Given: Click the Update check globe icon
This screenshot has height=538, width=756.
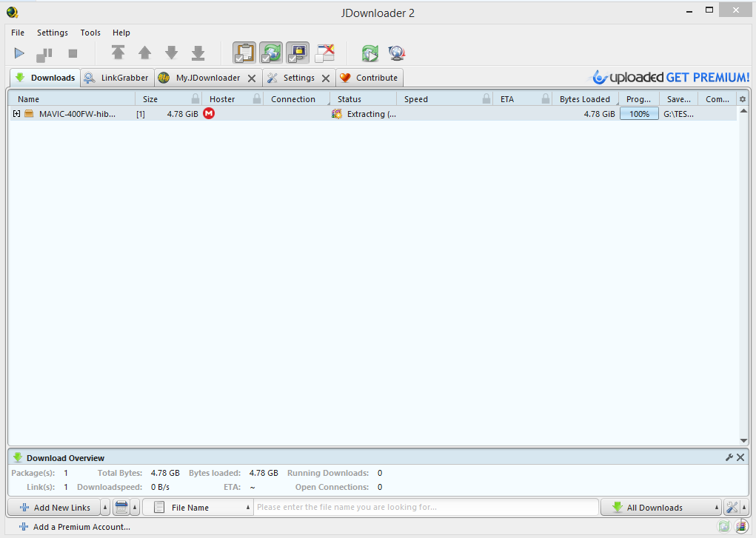Looking at the screenshot, I should click(x=397, y=53).
